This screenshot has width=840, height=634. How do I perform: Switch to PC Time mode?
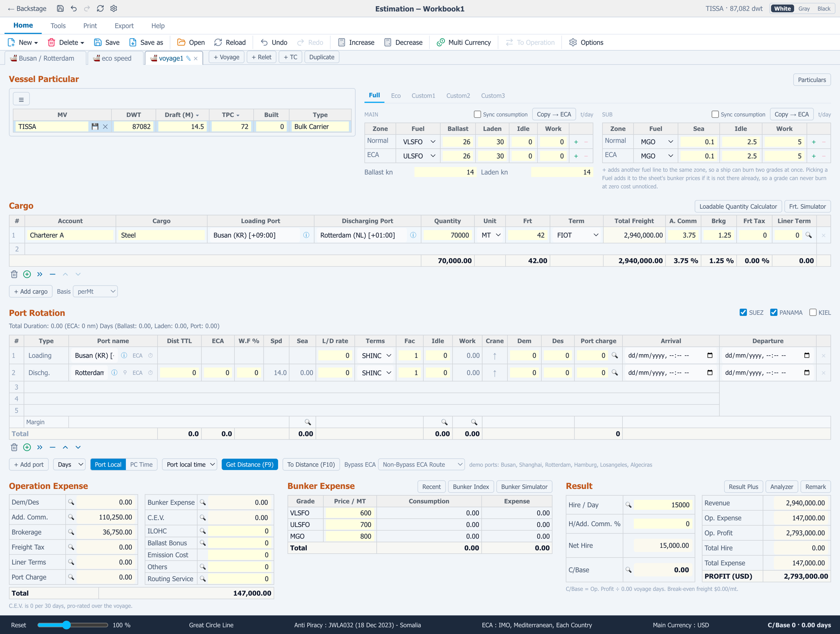click(141, 465)
